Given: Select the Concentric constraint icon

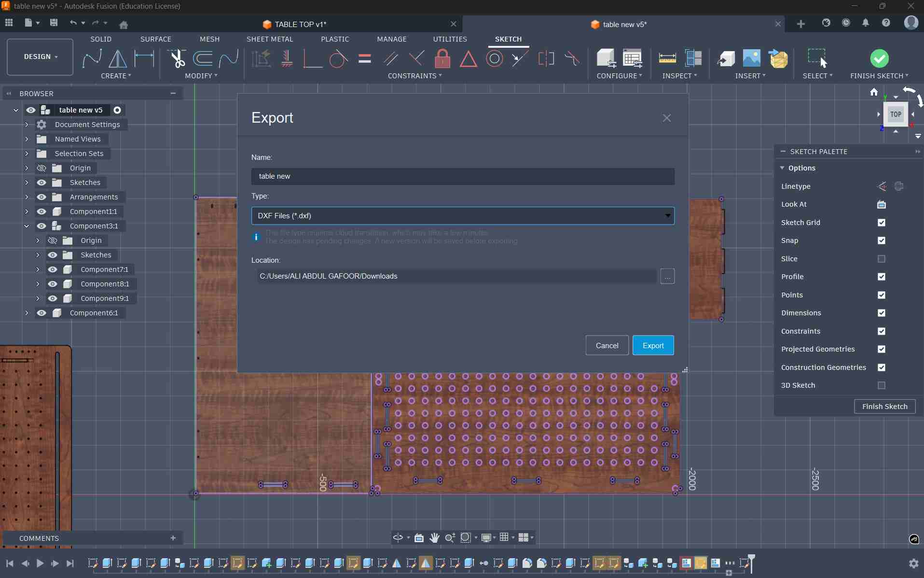Looking at the screenshot, I should 494,59.
